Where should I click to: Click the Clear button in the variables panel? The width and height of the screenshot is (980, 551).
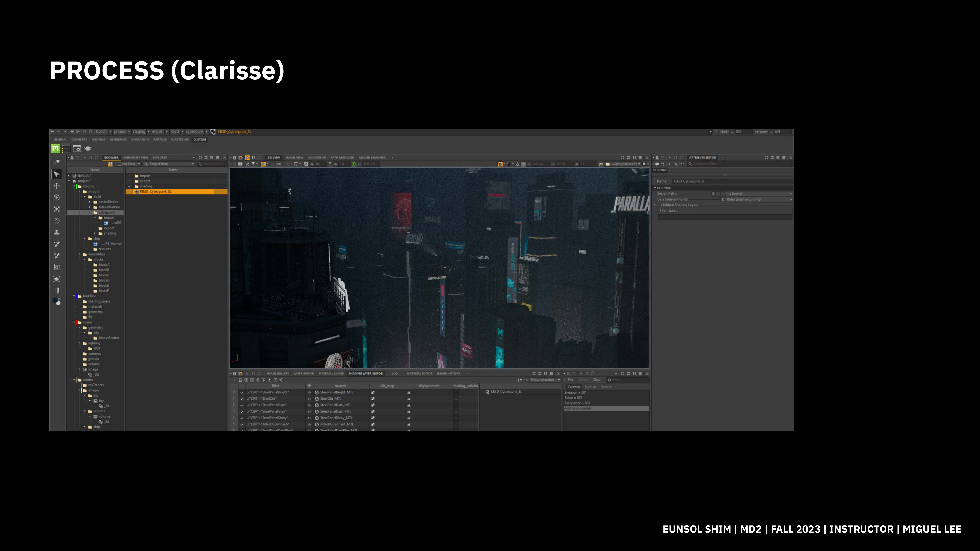[x=596, y=380]
